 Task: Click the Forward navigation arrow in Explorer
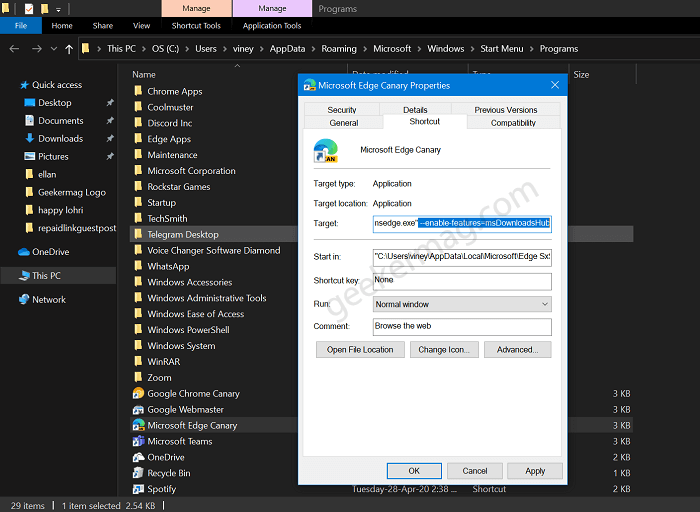point(37,49)
